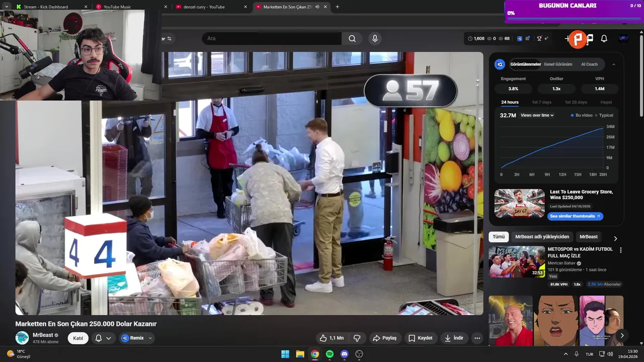
Task: Open Spotify from the taskbar
Action: tap(330, 354)
